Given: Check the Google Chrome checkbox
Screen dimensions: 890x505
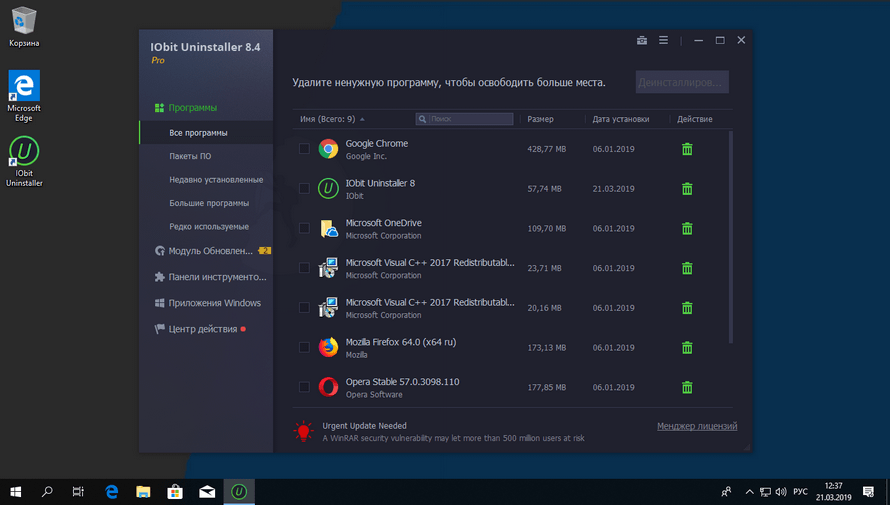Looking at the screenshot, I should (x=304, y=149).
